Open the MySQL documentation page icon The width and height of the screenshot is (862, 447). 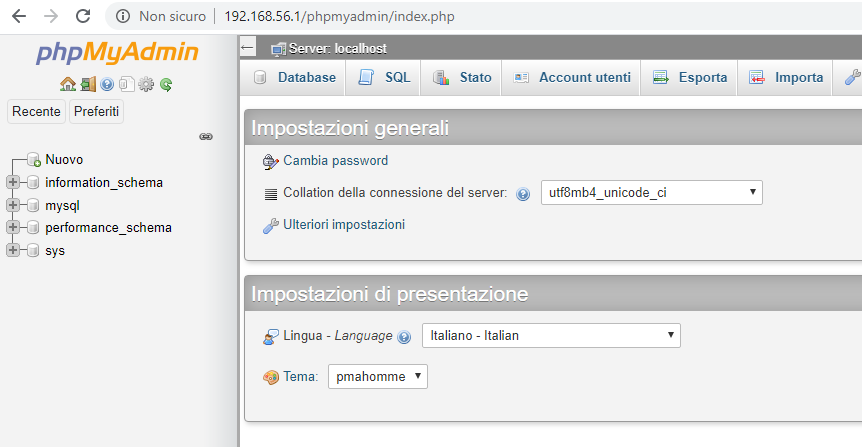pyautogui.click(x=126, y=84)
